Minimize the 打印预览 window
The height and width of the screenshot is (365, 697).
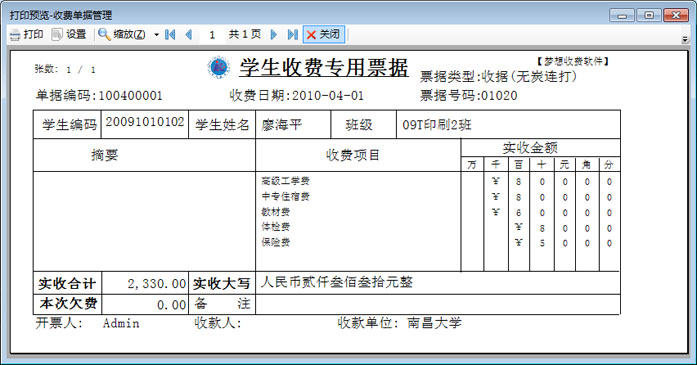[x=621, y=16]
